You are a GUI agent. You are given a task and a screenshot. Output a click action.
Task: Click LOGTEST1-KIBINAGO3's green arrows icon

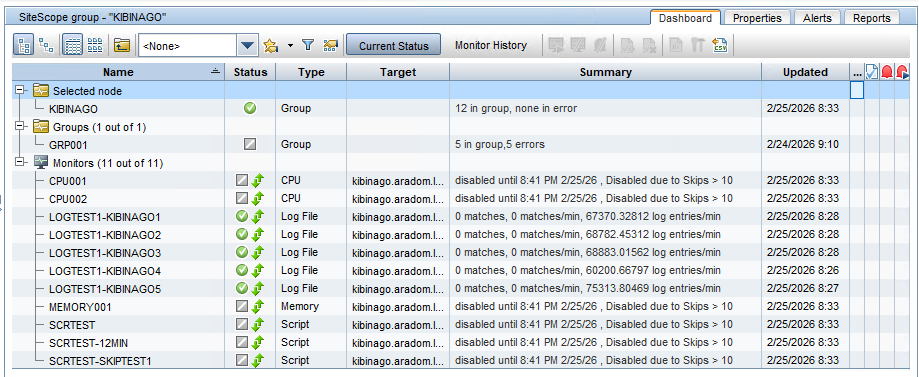(257, 253)
